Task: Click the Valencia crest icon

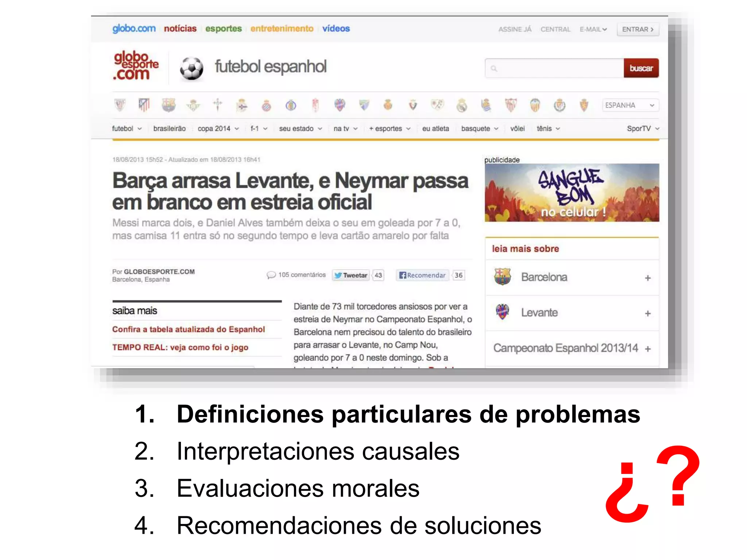Action: 535,105
